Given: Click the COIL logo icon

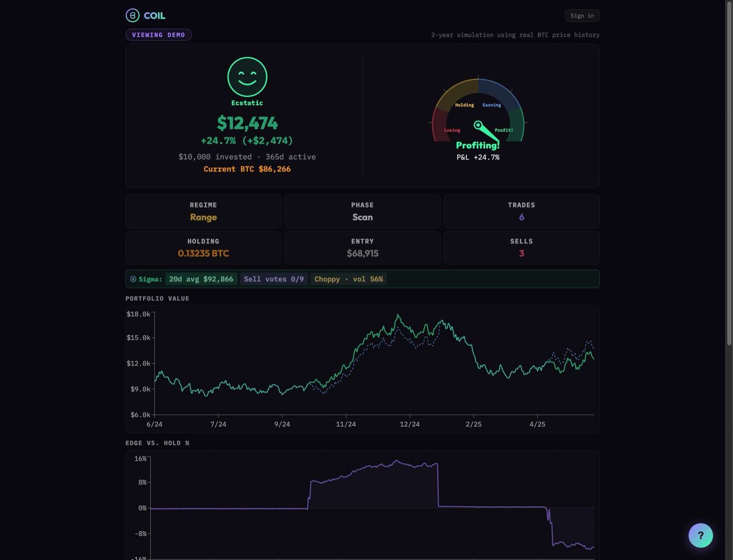Looking at the screenshot, I should click(x=132, y=16).
